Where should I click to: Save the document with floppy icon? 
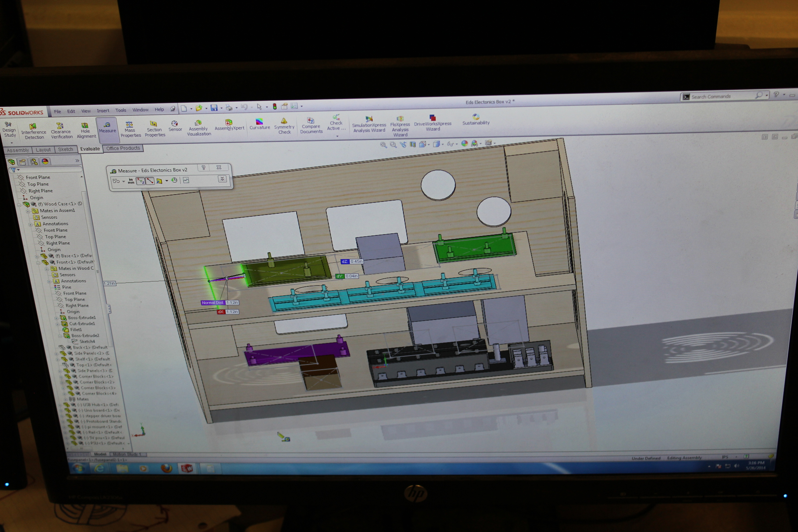coord(214,108)
